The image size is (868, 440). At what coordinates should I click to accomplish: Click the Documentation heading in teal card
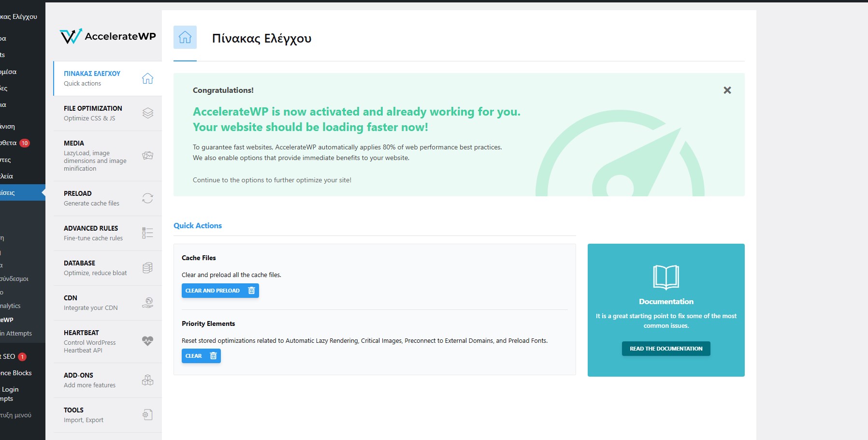pos(666,302)
